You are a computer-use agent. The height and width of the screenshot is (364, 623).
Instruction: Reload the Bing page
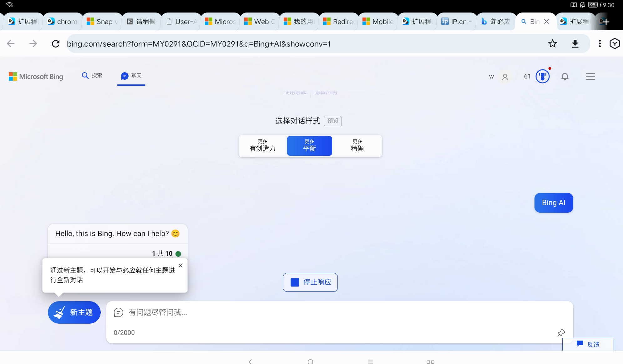click(56, 44)
